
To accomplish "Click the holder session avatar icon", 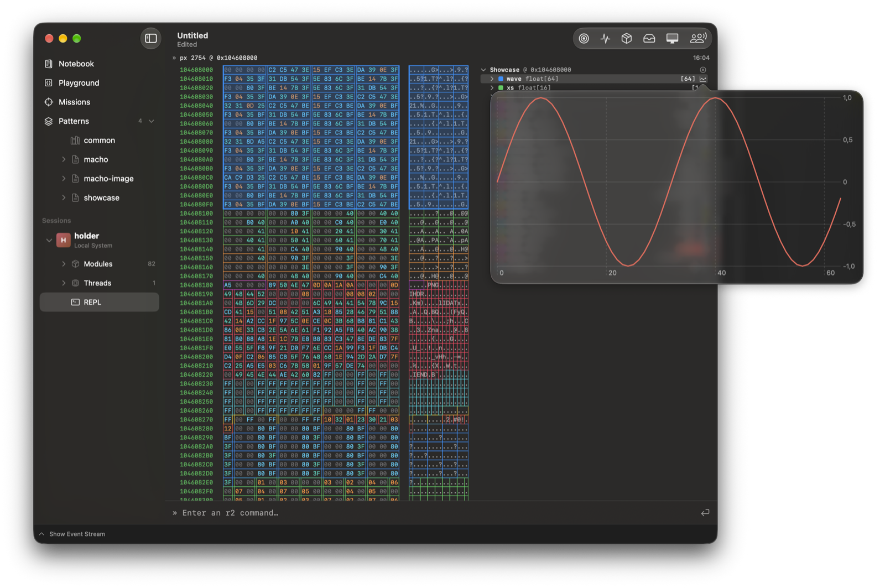I will coord(63,240).
